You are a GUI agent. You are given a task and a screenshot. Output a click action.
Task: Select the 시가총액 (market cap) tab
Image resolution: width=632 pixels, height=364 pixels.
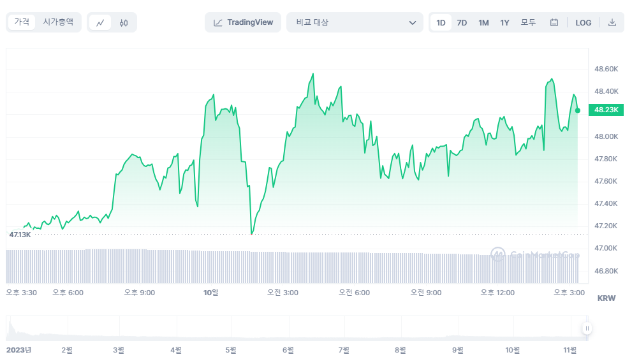(58, 22)
